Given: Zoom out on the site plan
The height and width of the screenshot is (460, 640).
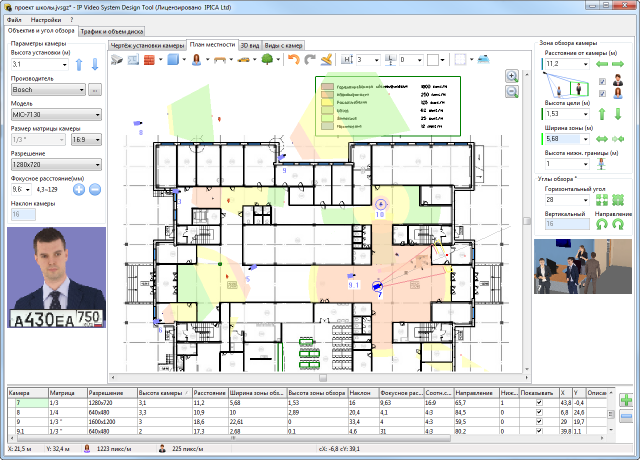Looking at the screenshot, I should (x=512, y=91).
